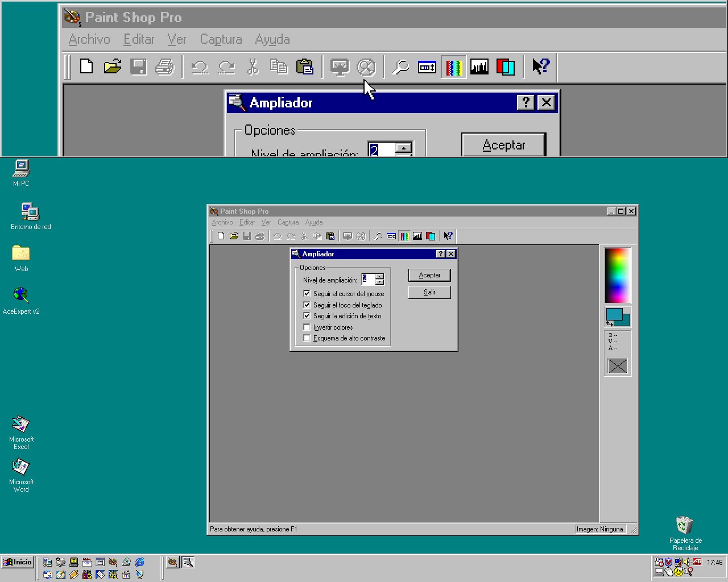This screenshot has height=582, width=728.
Task: Click the Cut scissors icon in small Paint Shop Pro toolbar
Action: coord(304,236)
